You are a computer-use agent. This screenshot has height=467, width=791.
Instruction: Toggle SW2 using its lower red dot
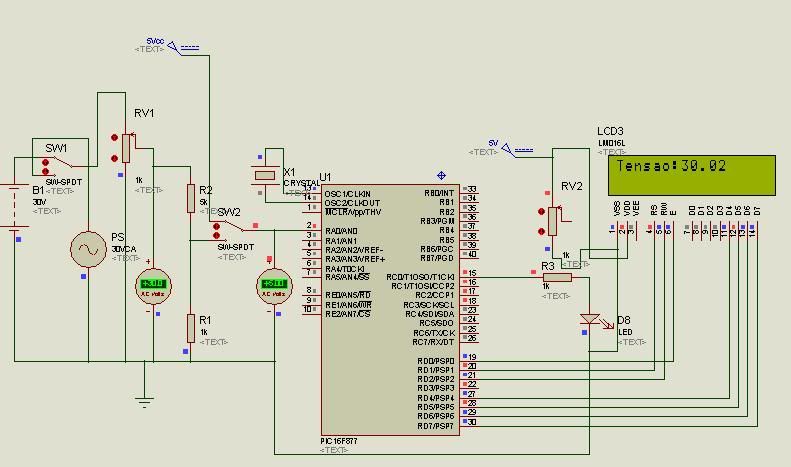click(216, 236)
